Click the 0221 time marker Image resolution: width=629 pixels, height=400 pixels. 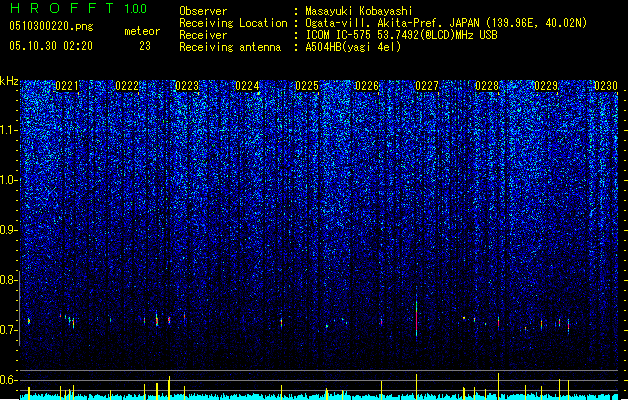click(67, 86)
